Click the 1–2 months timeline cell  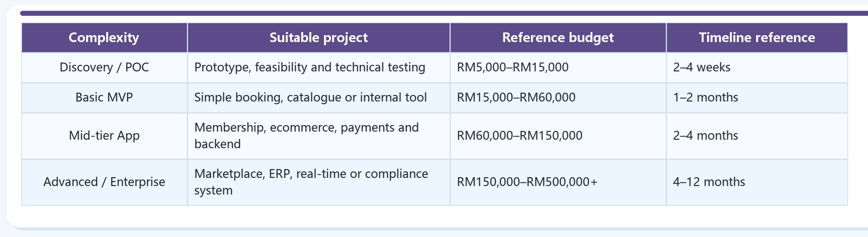tap(757, 97)
